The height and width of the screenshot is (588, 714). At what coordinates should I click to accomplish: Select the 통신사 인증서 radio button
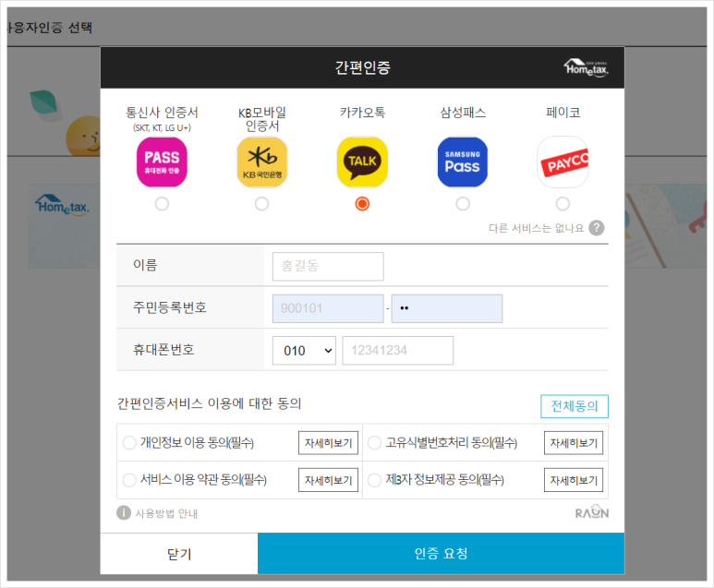162,204
